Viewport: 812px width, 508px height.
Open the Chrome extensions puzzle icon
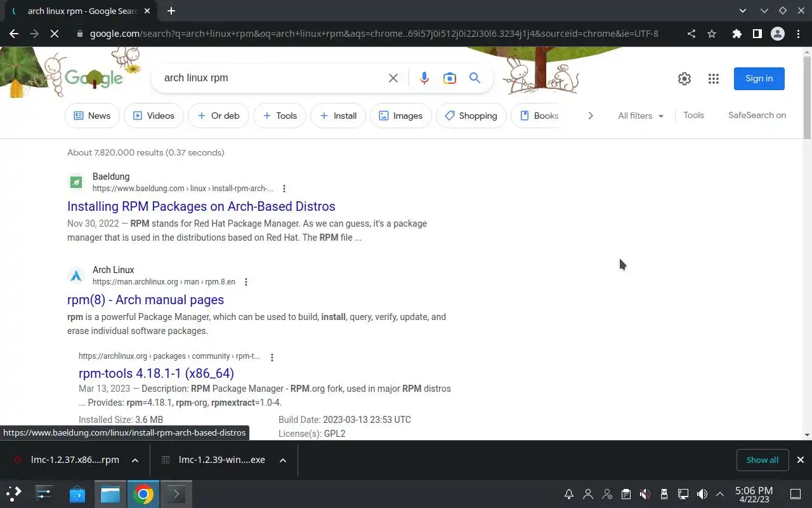point(737,34)
